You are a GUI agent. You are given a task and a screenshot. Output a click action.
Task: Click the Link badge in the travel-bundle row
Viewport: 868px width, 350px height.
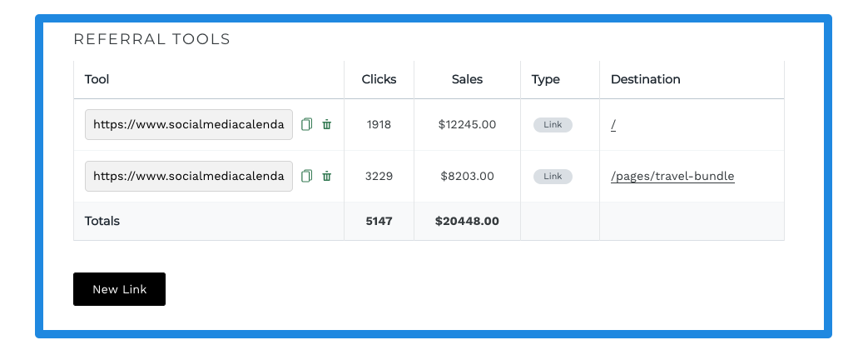(553, 177)
